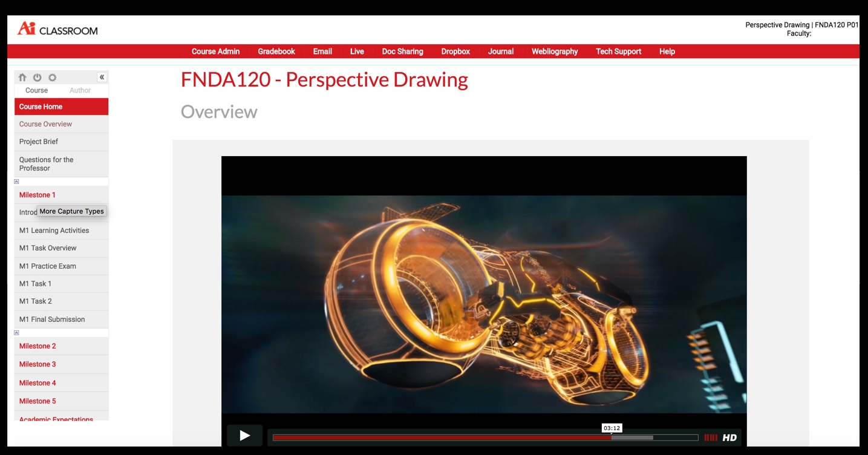Expand Milestone 4 section
Screen dimensions: 868x455
(61, 383)
